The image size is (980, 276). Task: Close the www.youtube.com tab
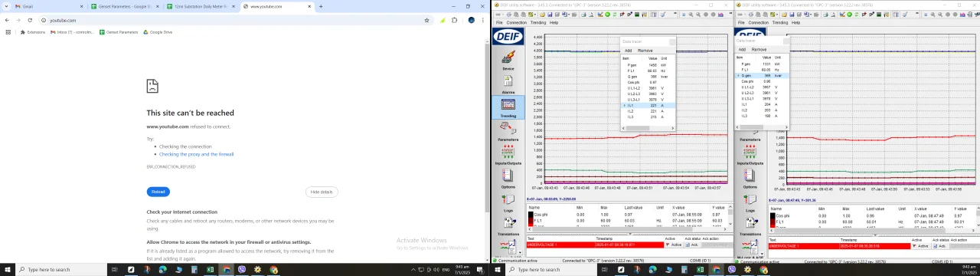[x=309, y=6]
